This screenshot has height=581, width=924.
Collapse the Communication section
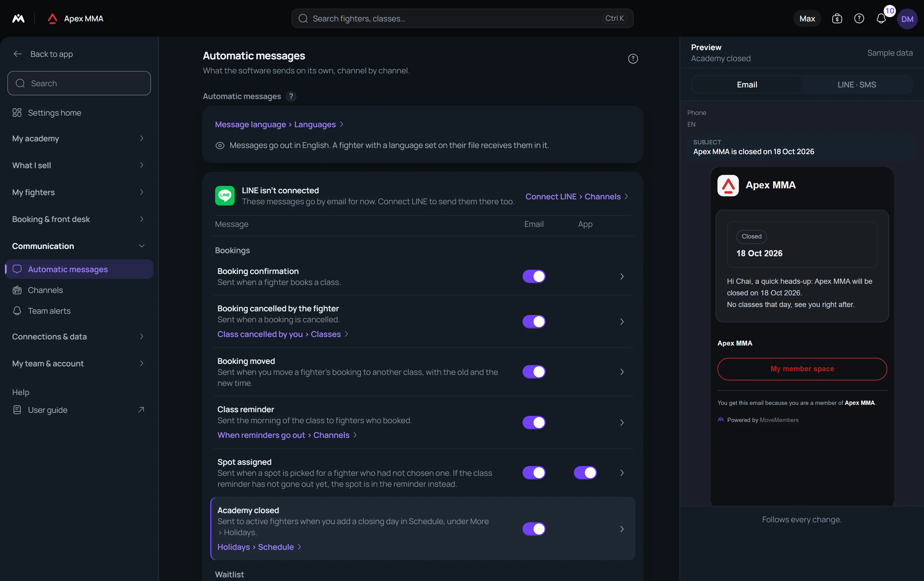79,246
